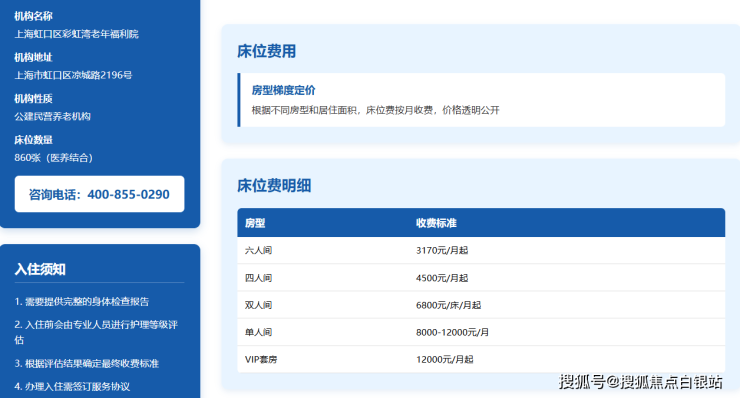Screen dimensions: 740x398
Task: Select the 3170元/月起 price cell
Action: pos(442,250)
